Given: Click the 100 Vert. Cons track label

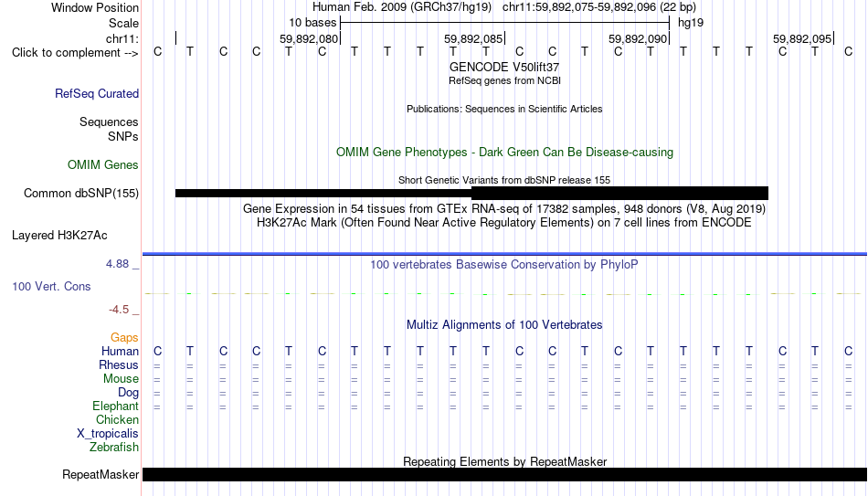Looking at the screenshot, I should click(x=51, y=286).
